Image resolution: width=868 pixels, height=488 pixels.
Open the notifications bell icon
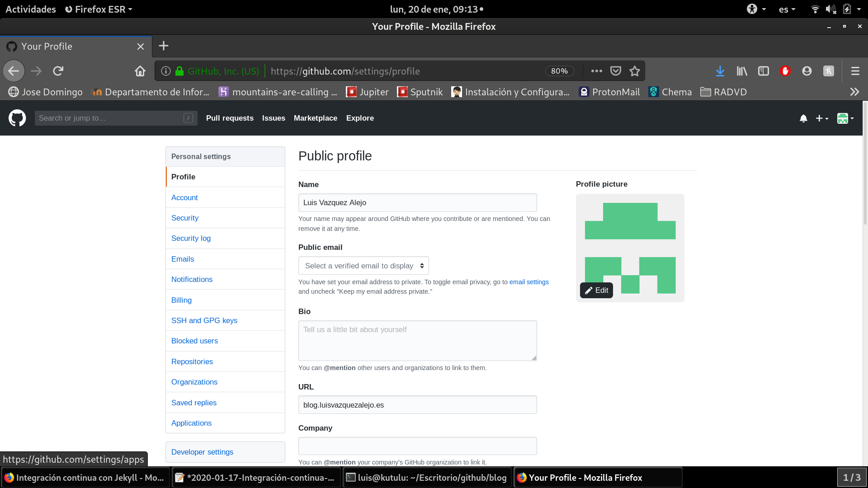point(803,118)
